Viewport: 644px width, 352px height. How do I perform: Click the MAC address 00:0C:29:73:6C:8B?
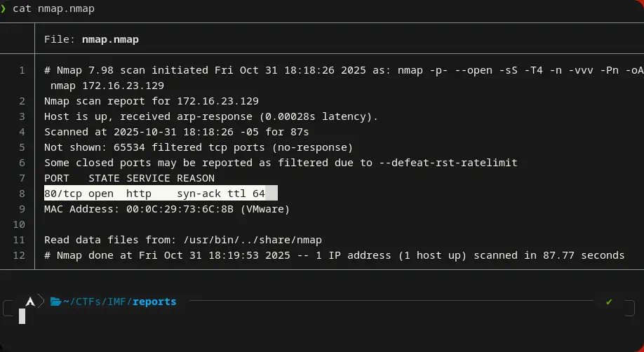click(x=176, y=209)
